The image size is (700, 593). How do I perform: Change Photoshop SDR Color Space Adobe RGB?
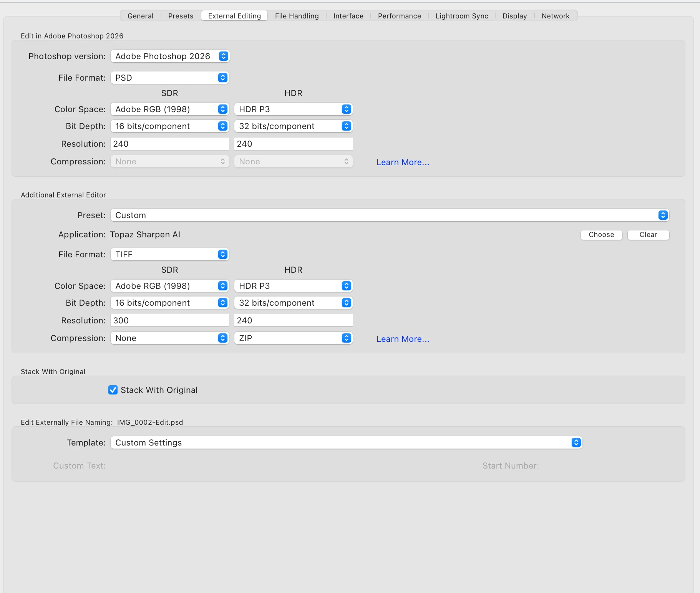point(170,109)
